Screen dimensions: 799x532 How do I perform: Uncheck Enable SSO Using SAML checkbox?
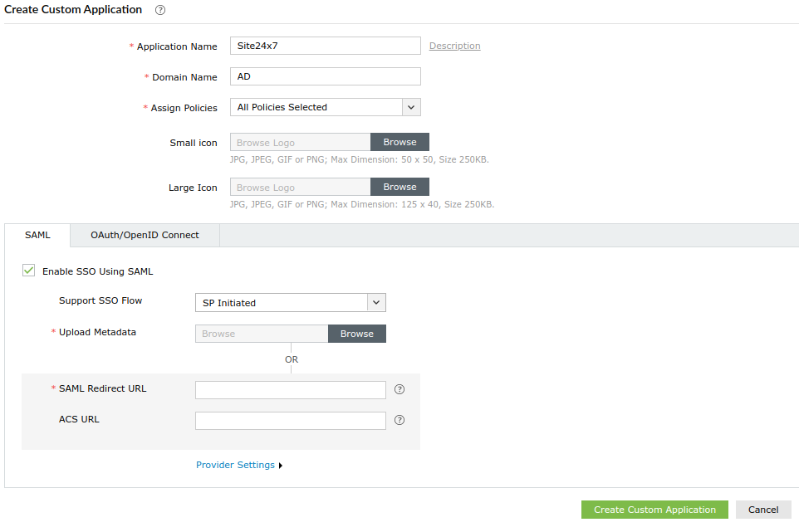pos(29,271)
